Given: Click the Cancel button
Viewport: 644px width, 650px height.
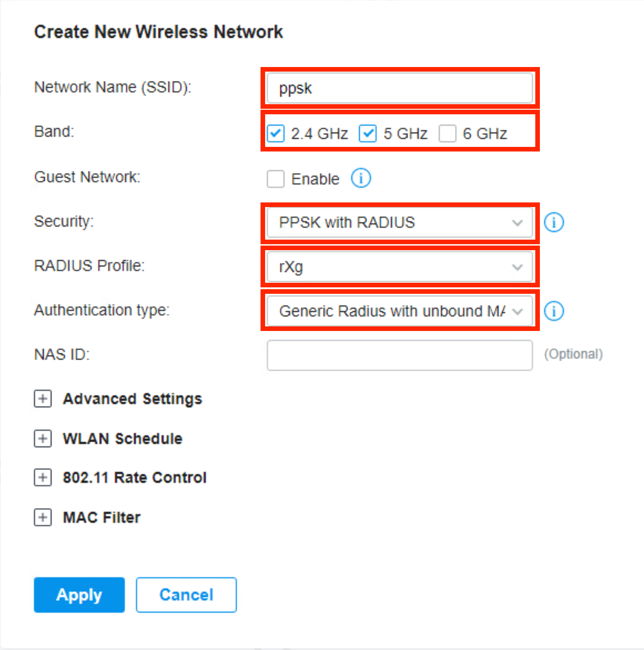Looking at the screenshot, I should (x=186, y=595).
